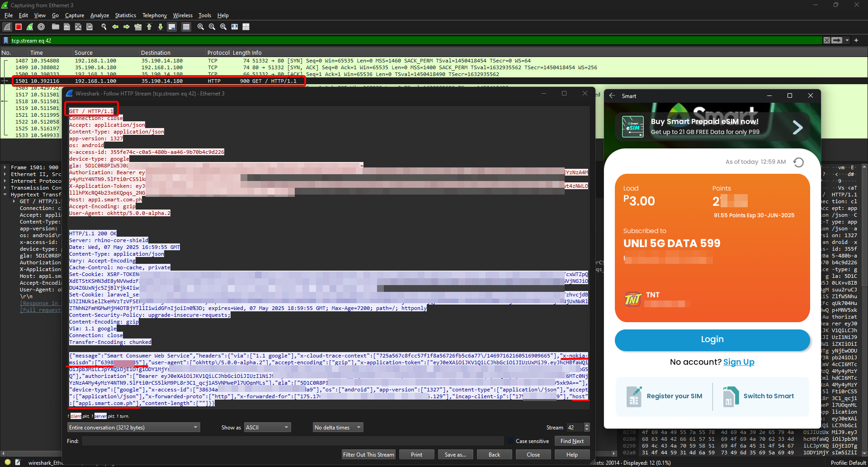Screen dimensions: 868x467
Task: Click the Time column header
Action: (51, 52)
